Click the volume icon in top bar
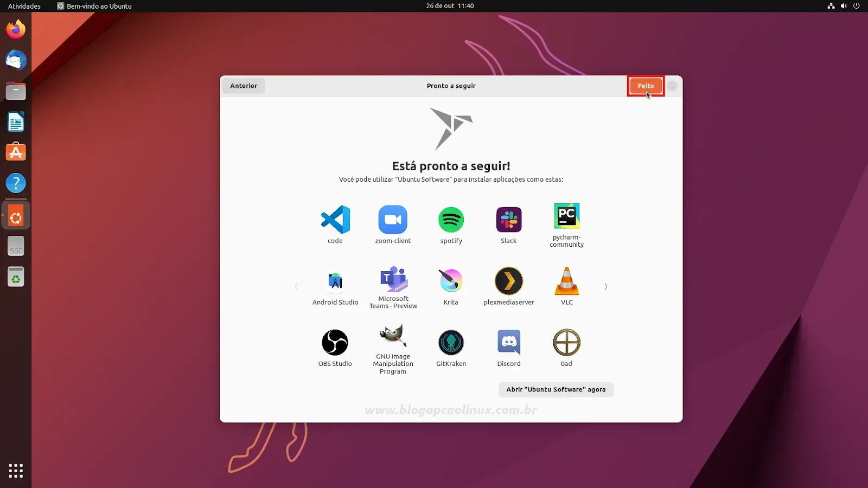This screenshot has height=488, width=868. pos(844,6)
